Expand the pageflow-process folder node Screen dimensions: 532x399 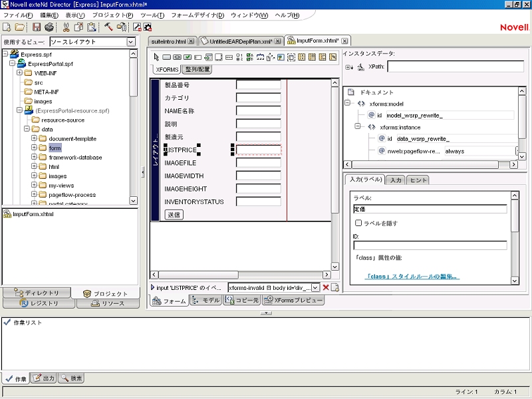click(34, 194)
